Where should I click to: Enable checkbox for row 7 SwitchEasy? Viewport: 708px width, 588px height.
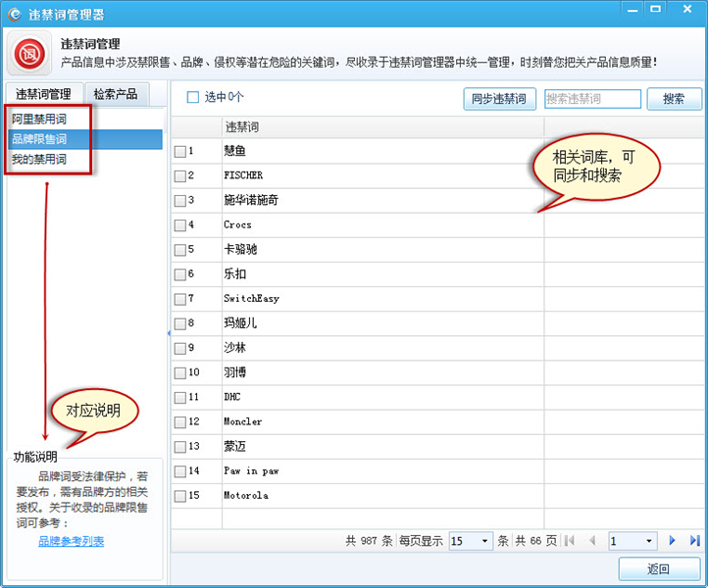[180, 299]
